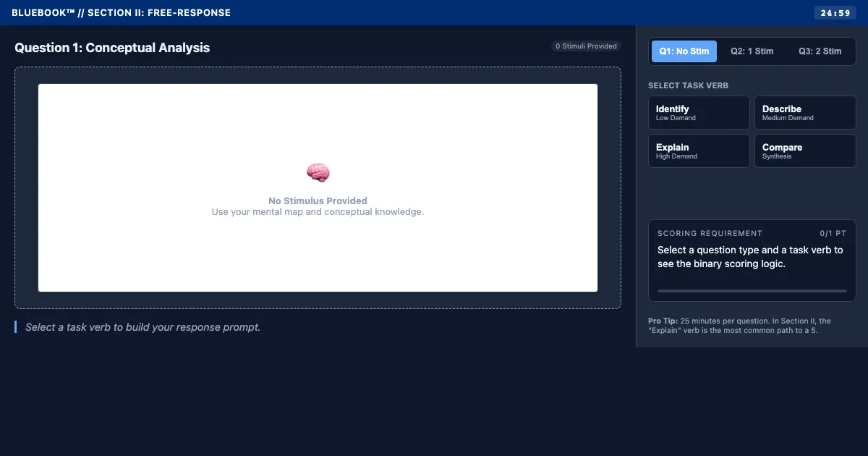The height and width of the screenshot is (456, 868).
Task: Click the Scoring Requirement label
Action: click(710, 233)
